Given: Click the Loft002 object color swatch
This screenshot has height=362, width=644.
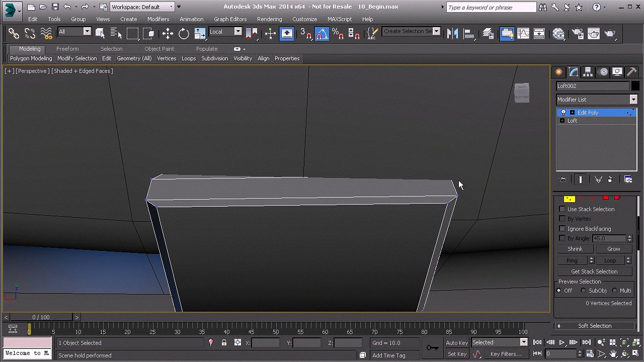Looking at the screenshot, I should (635, 86).
